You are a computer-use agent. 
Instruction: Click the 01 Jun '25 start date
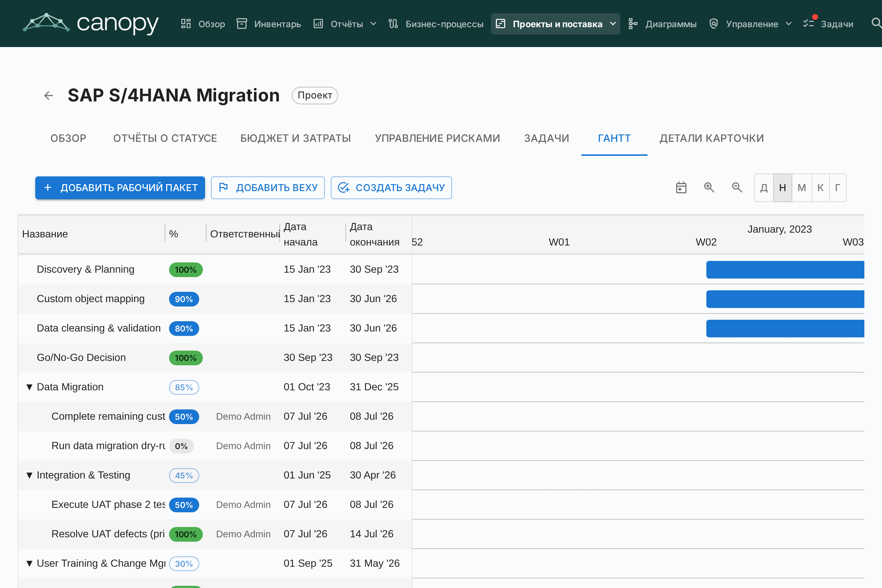click(x=307, y=475)
